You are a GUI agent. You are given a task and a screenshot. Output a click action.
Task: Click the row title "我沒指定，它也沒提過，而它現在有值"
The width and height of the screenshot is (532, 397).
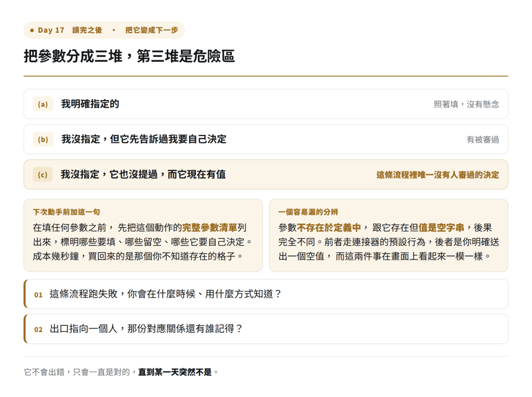pyautogui.click(x=143, y=174)
